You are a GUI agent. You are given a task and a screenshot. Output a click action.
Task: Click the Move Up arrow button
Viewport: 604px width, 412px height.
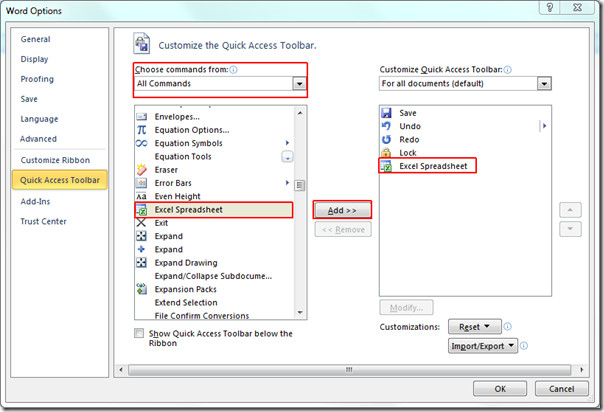(x=570, y=210)
